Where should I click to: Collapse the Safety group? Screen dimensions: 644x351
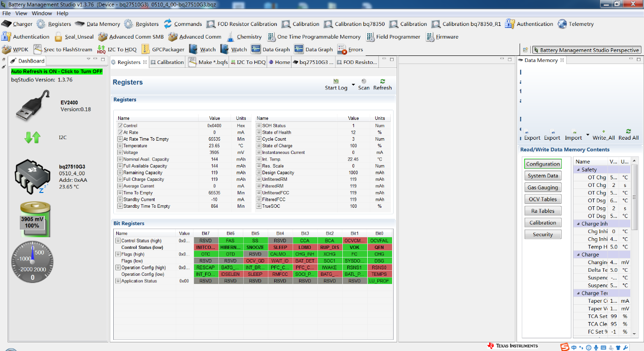(577, 170)
